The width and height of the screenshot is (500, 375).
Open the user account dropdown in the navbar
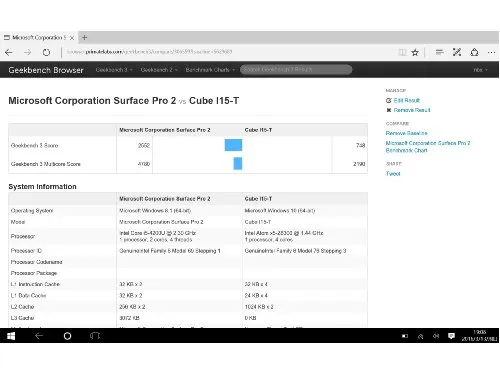[x=480, y=70]
